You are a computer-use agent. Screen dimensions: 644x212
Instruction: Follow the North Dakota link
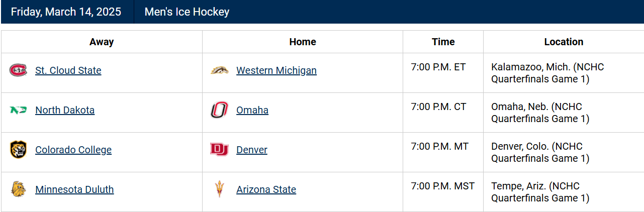point(65,110)
